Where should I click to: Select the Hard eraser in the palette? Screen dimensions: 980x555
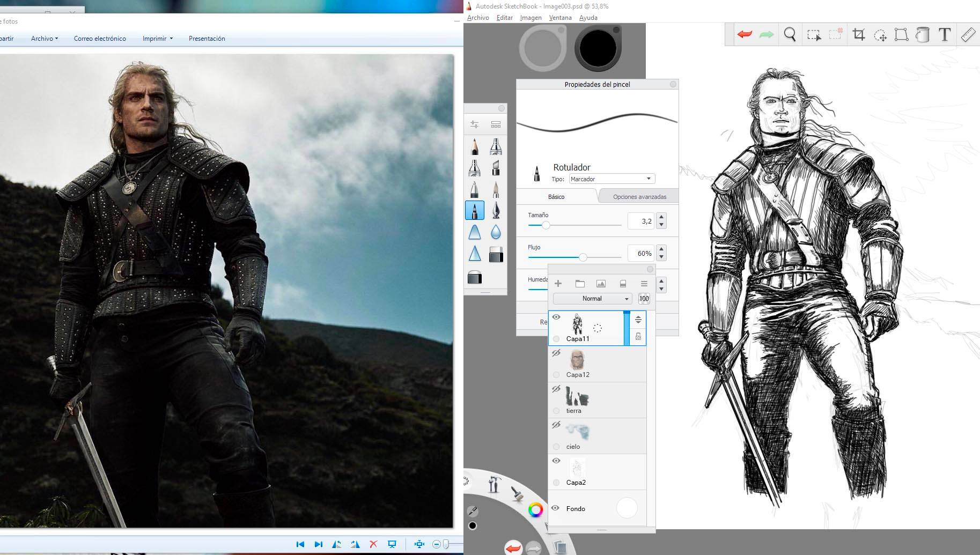496,254
